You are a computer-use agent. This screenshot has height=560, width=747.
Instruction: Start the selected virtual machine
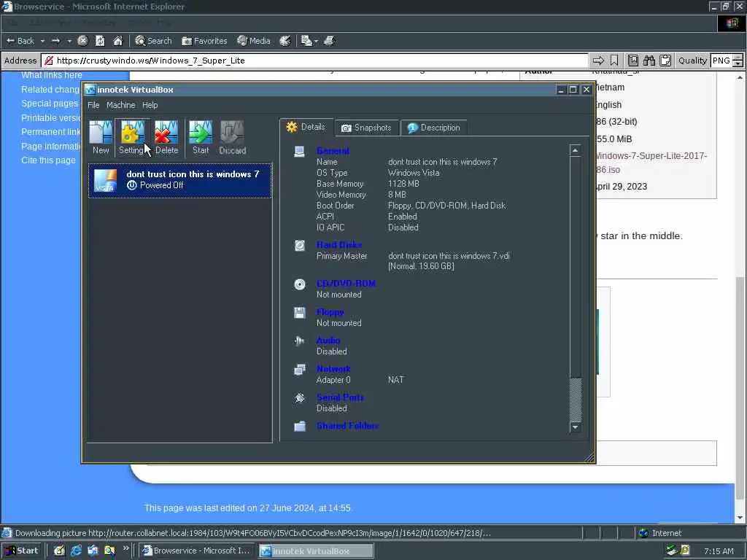pyautogui.click(x=201, y=137)
